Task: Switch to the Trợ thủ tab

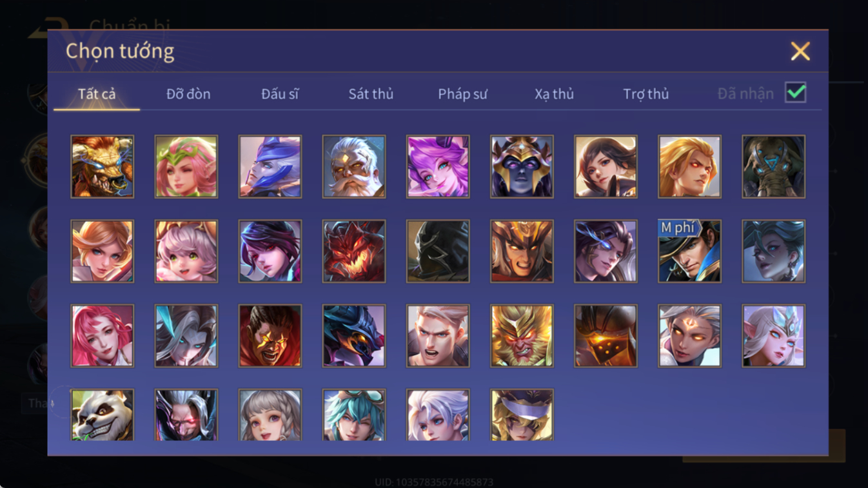Action: point(646,94)
